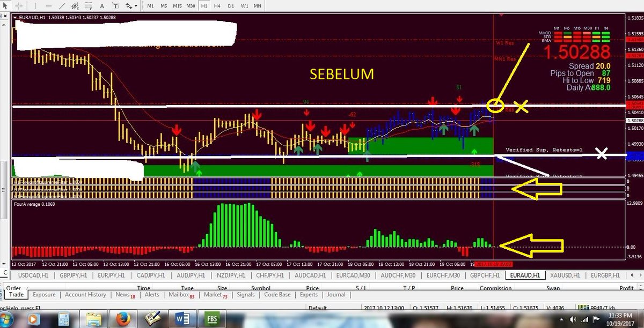The height and width of the screenshot is (328, 644).
Task: Switch to the Exposure terminal tab
Action: pos(44,294)
